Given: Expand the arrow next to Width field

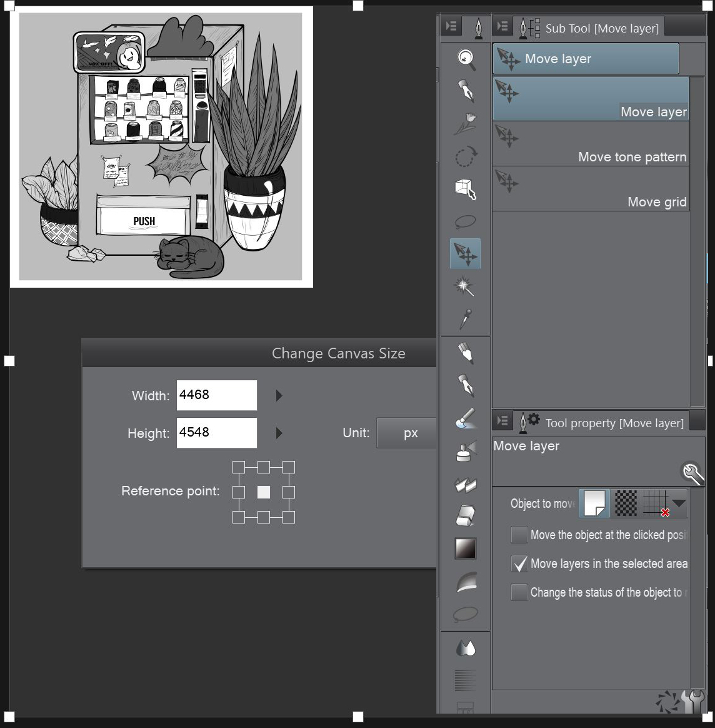Looking at the screenshot, I should click(x=279, y=395).
